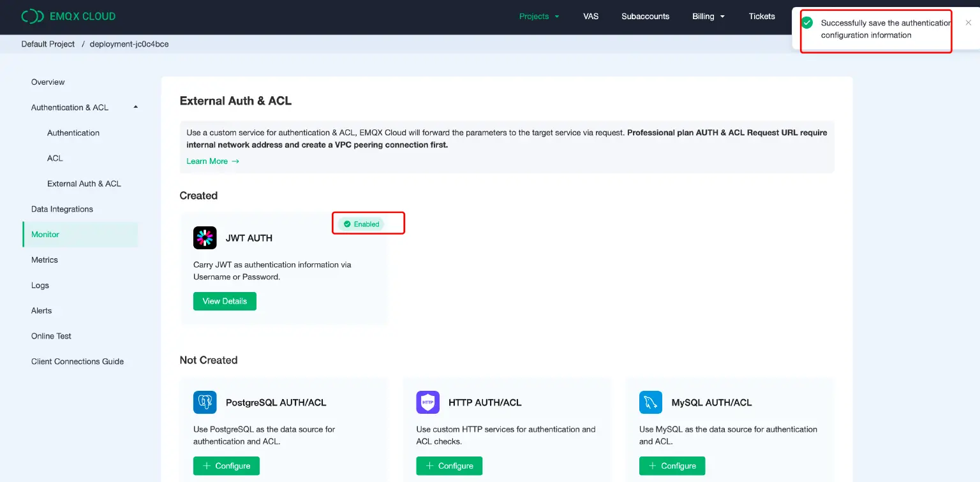Open Data Integrations in the sidebar
980x482 pixels.
[62, 209]
